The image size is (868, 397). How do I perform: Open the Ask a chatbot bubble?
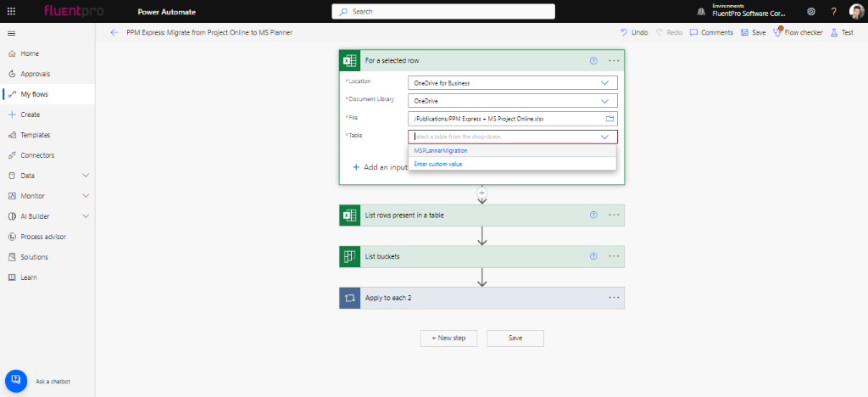coord(16,380)
